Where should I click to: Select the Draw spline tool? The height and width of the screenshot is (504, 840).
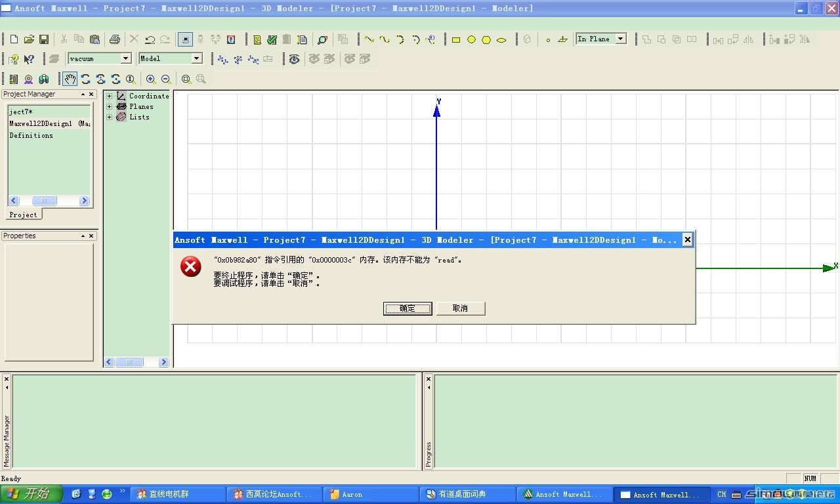click(x=385, y=39)
